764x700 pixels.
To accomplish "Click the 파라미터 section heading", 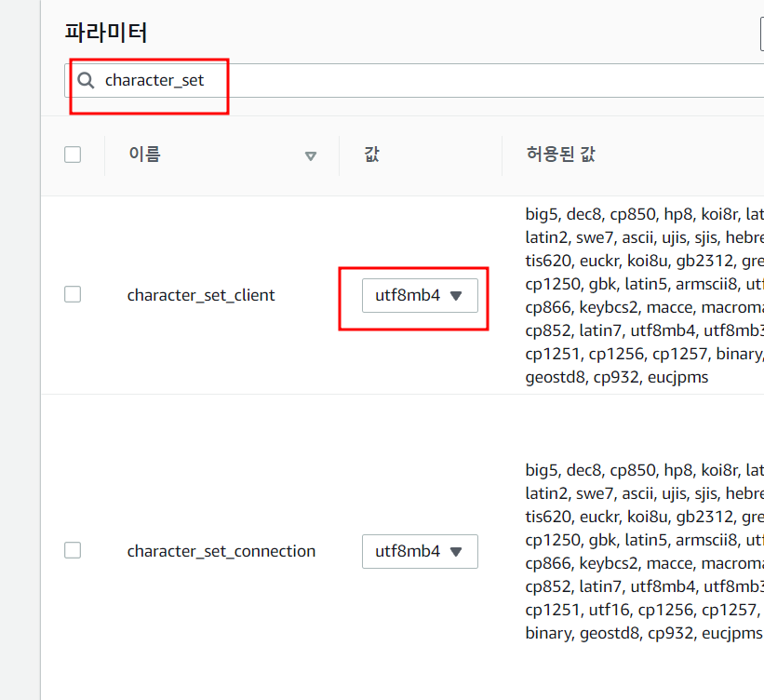I will [x=106, y=33].
